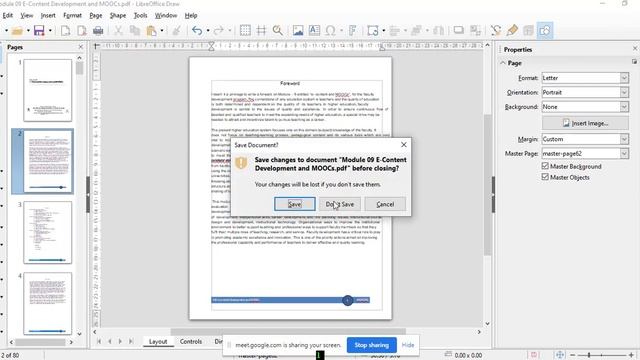Click Save in the Save Document dialog

tap(295, 204)
